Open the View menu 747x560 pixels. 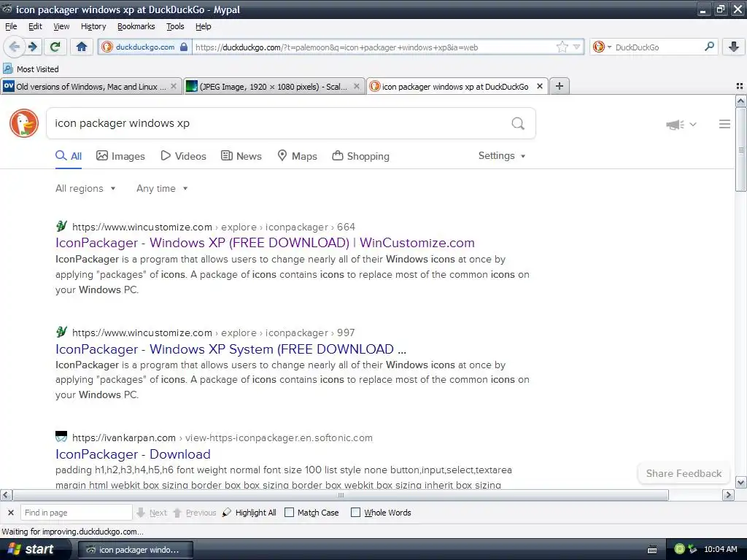(61, 26)
